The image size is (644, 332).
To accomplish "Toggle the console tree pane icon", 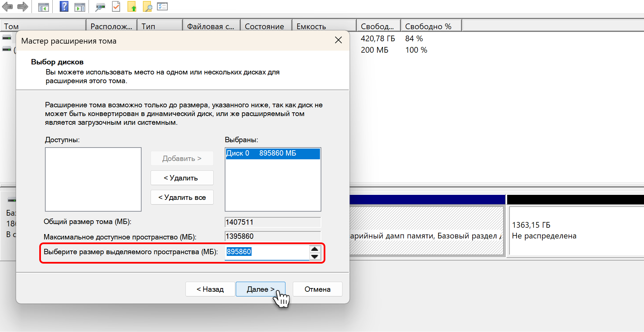I will click(43, 7).
